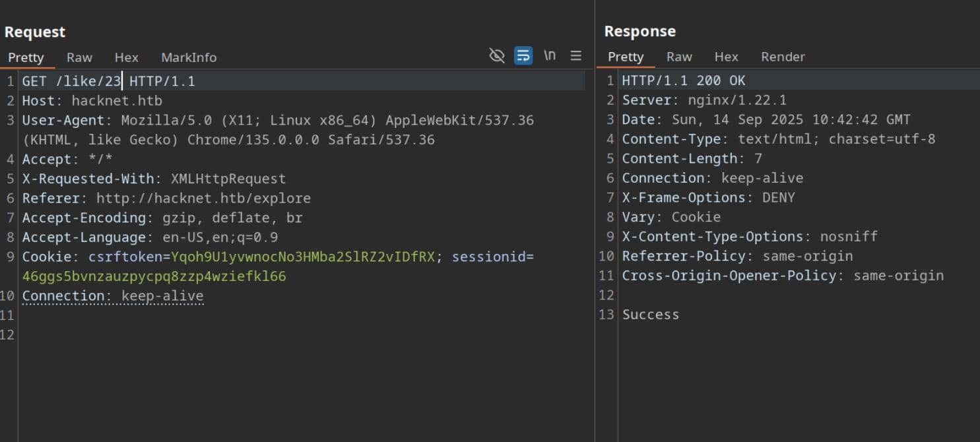Click the Success text in response body
Viewport: 980px width, 442px height.
coord(650,315)
